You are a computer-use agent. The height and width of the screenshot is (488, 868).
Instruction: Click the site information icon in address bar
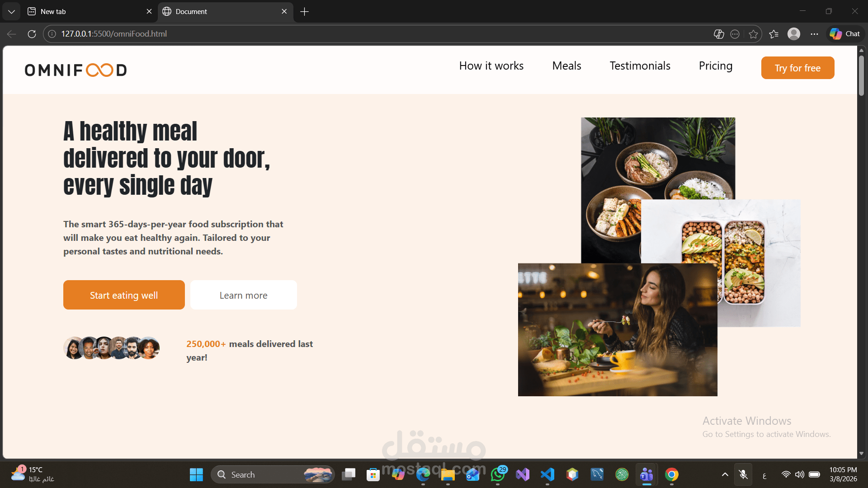[x=52, y=33]
